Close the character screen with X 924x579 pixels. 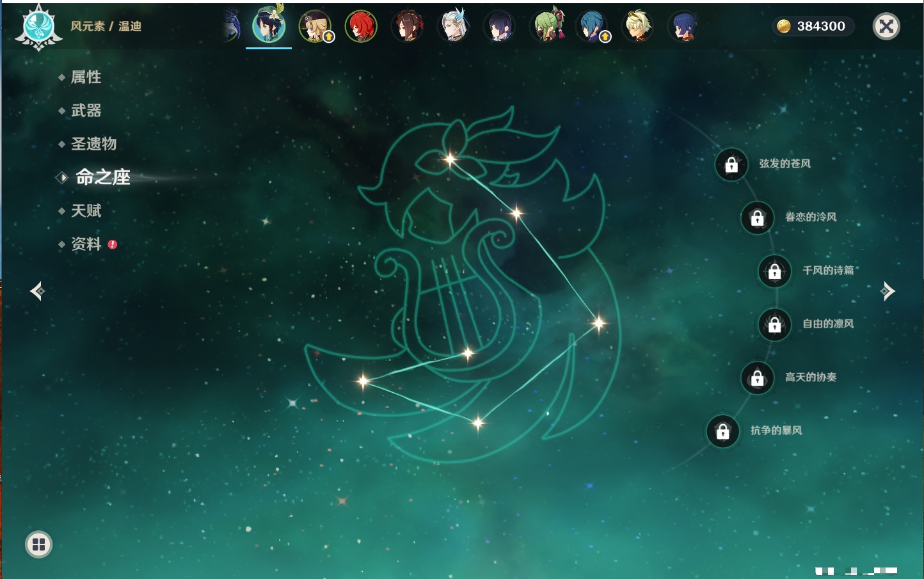coord(886,26)
